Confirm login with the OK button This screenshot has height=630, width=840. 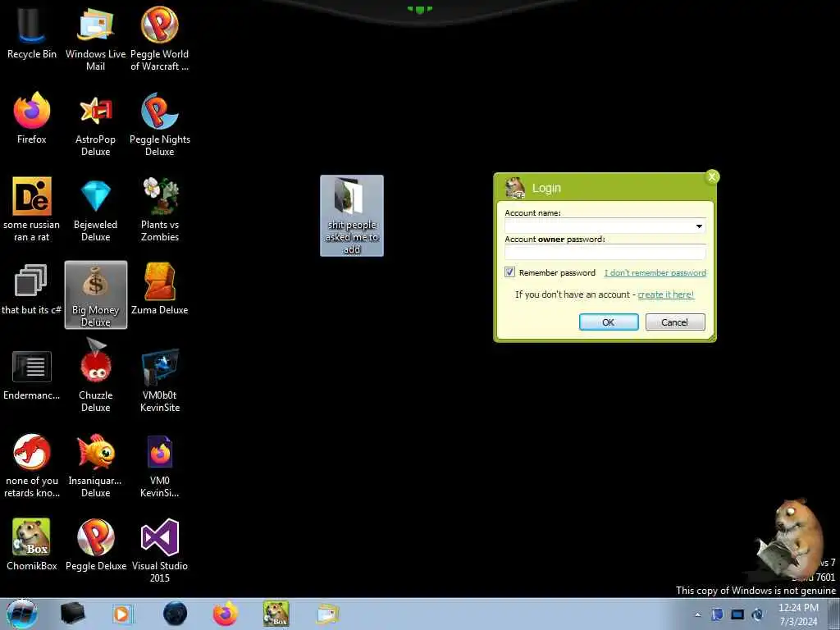coord(609,322)
